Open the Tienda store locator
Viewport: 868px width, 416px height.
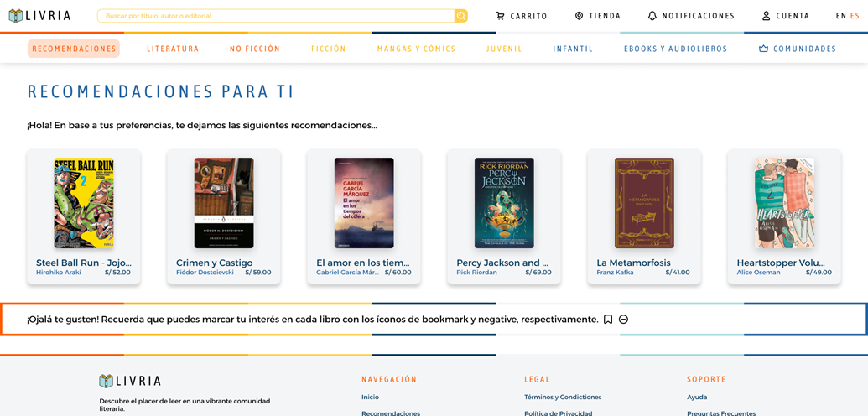point(598,16)
